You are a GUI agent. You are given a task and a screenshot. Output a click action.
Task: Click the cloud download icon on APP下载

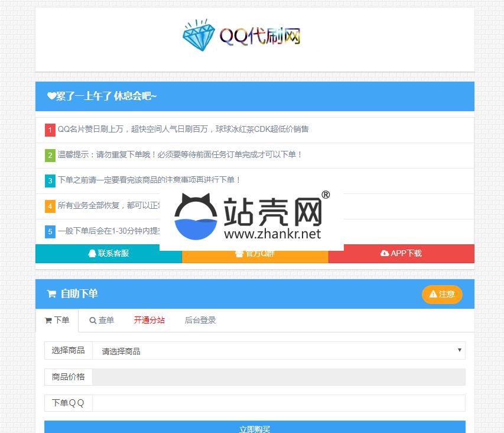click(x=385, y=253)
